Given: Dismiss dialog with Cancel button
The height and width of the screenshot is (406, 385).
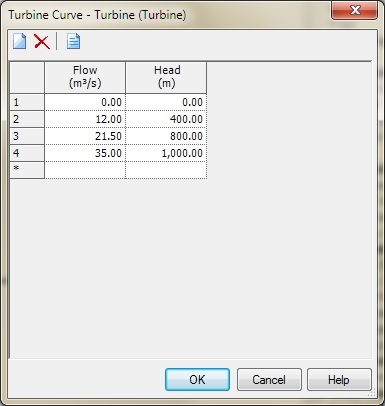Looking at the screenshot, I should tap(269, 379).
